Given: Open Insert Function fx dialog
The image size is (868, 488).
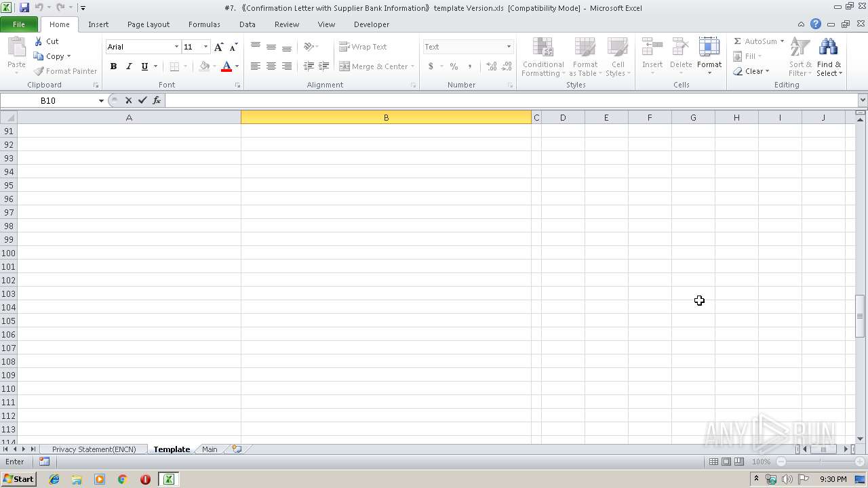Looking at the screenshot, I should [x=157, y=100].
